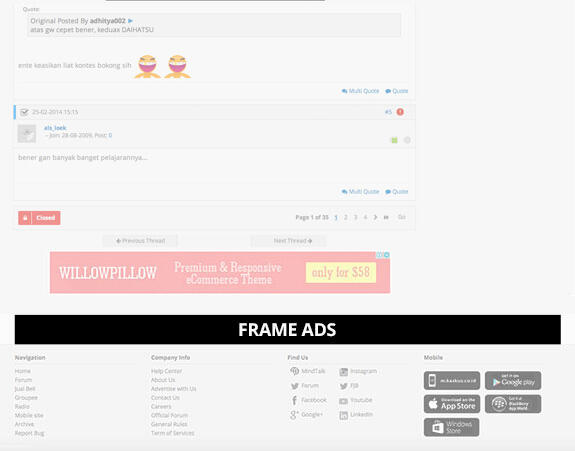Open the Google+ icon link
Viewport: 575px width, 451px height.
(x=294, y=415)
